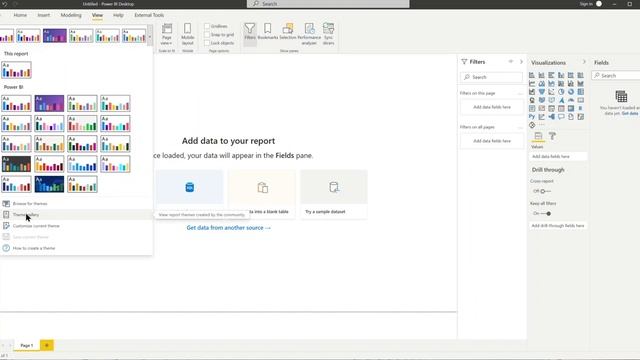Image resolution: width=640 pixels, height=360 pixels.
Task: Select the key influencers visual
Action: [x=542, y=117]
